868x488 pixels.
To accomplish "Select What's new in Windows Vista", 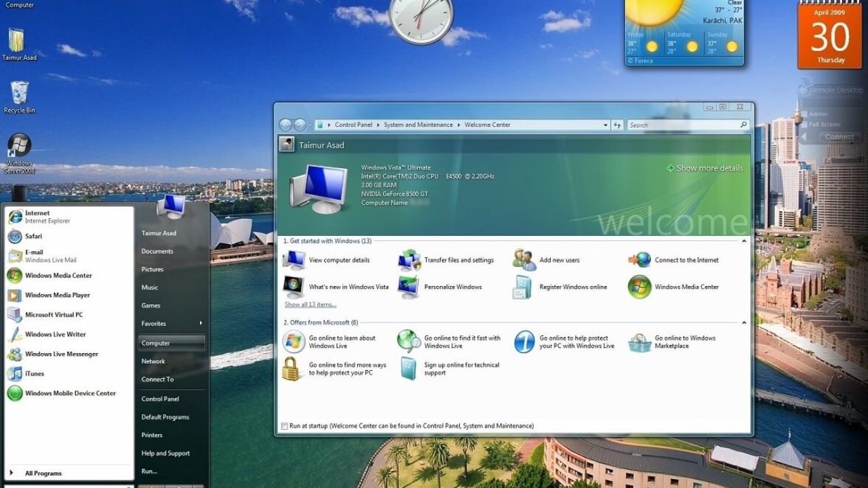I will [336, 287].
